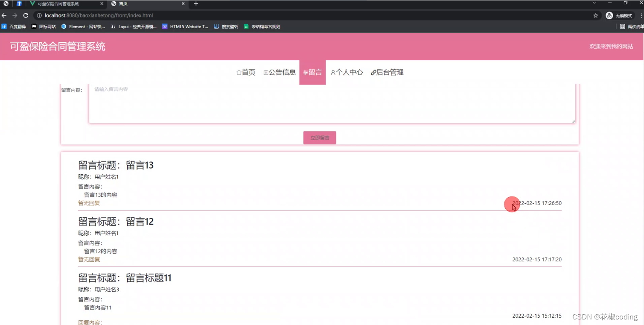Image resolution: width=644 pixels, height=325 pixels.
Task: Open the tab search chevron dropdown
Action: point(594,4)
